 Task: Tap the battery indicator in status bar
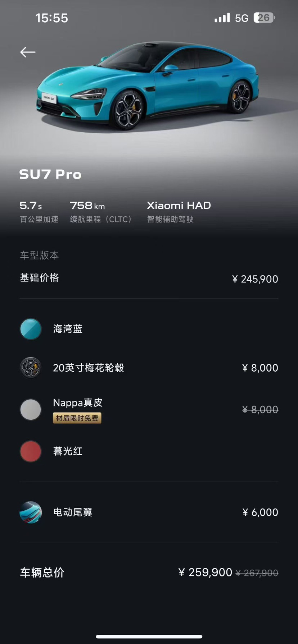[264, 18]
